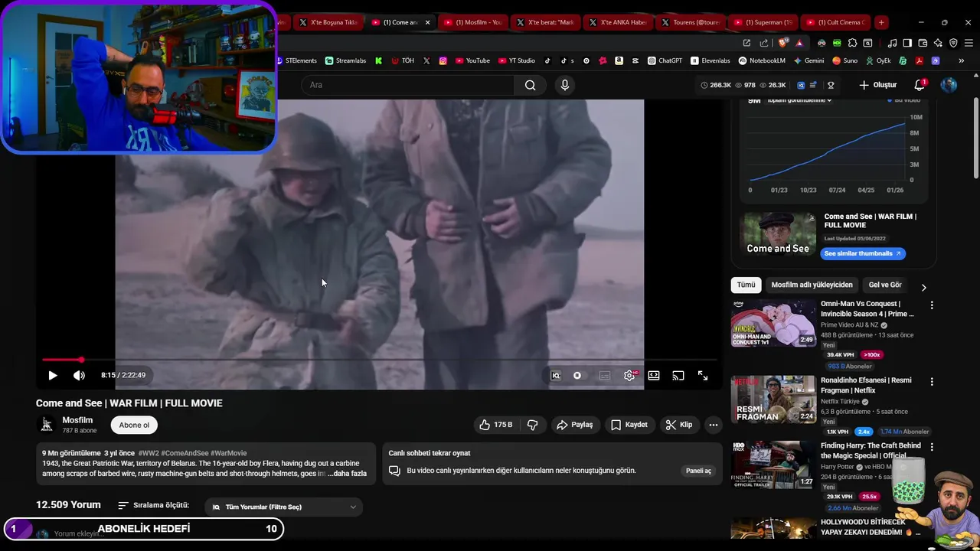
Task: Open the Mosfilm channel name link
Action: pyautogui.click(x=77, y=420)
